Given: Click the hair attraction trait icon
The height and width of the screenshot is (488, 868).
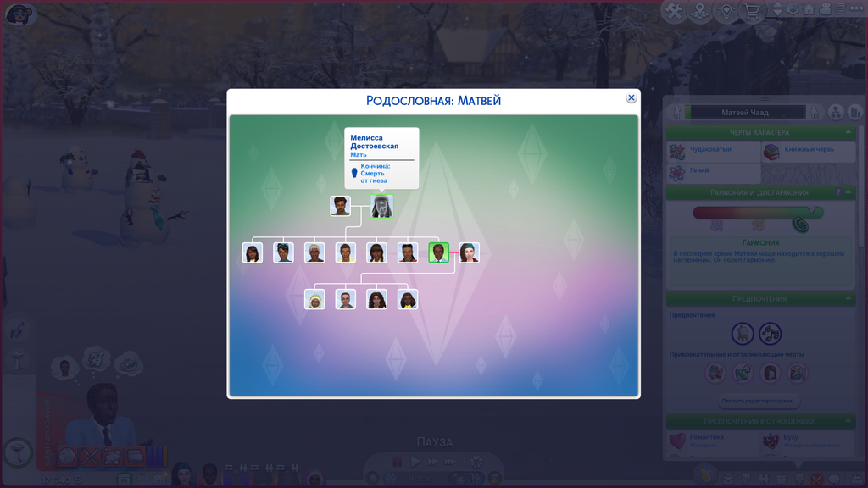Looking at the screenshot, I should coord(770,374).
